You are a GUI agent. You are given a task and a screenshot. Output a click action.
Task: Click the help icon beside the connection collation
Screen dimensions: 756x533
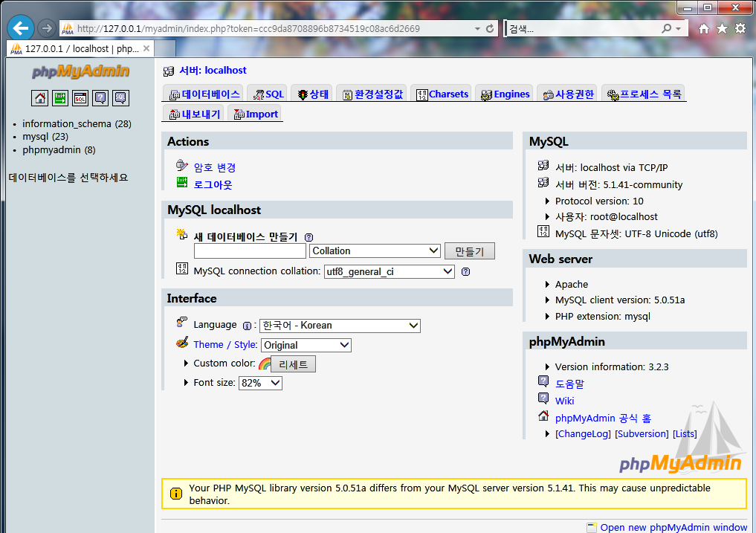pyautogui.click(x=465, y=271)
